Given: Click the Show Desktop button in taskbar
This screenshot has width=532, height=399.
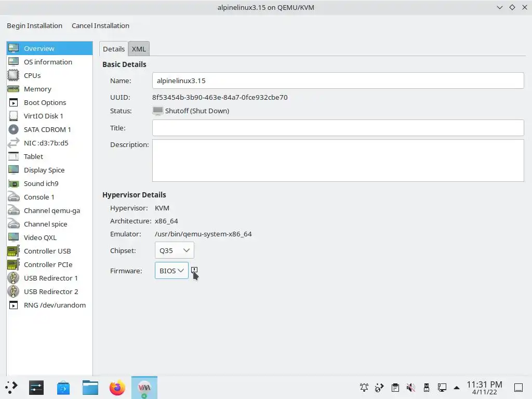Looking at the screenshot, I should point(518,388).
